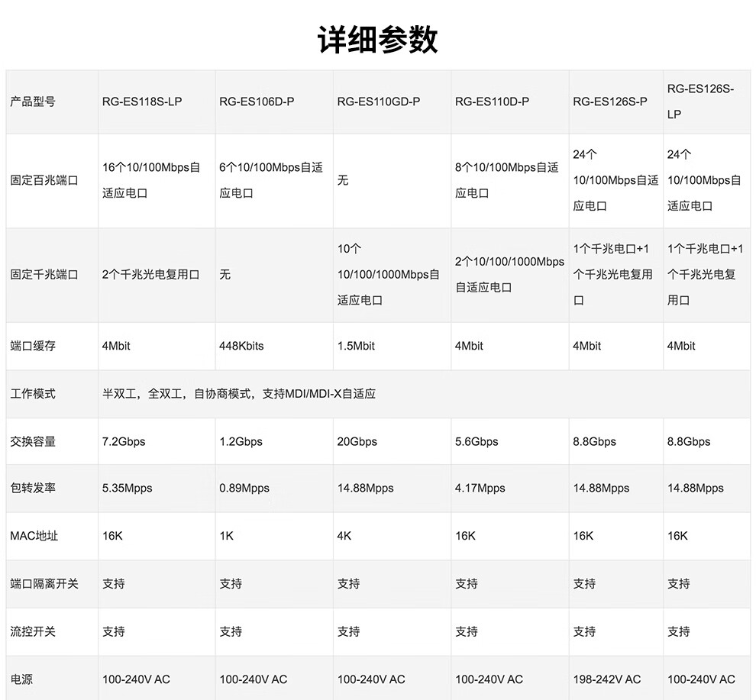Click the 详细参数 page title
This screenshot has height=700, width=756.
point(377,39)
